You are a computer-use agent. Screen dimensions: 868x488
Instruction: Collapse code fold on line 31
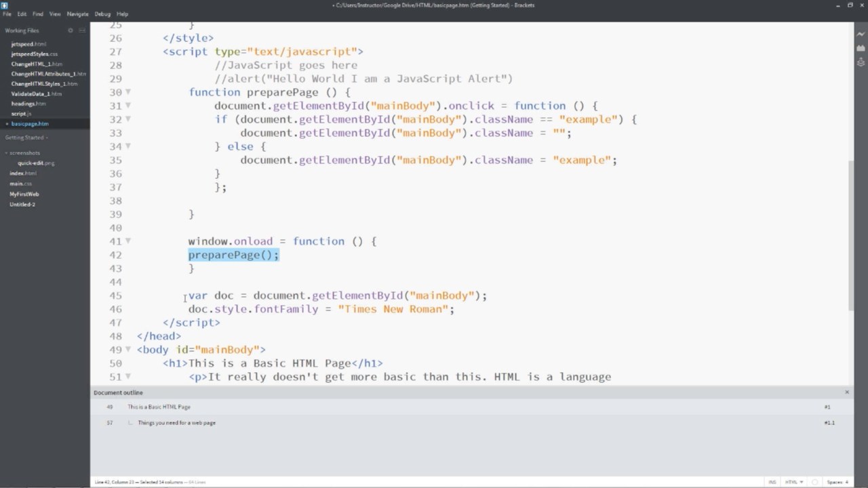click(x=128, y=106)
